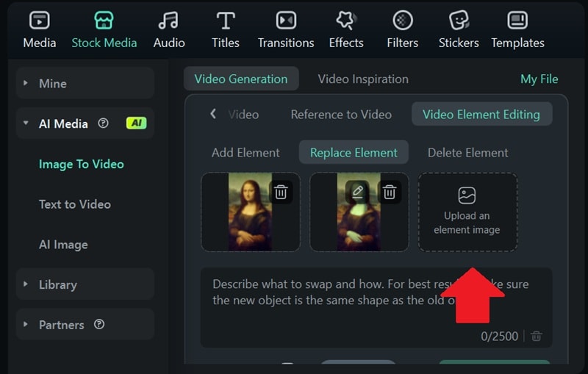This screenshot has height=374, width=588.
Task: Switch to Video Inspiration tab
Action: pyautogui.click(x=363, y=79)
